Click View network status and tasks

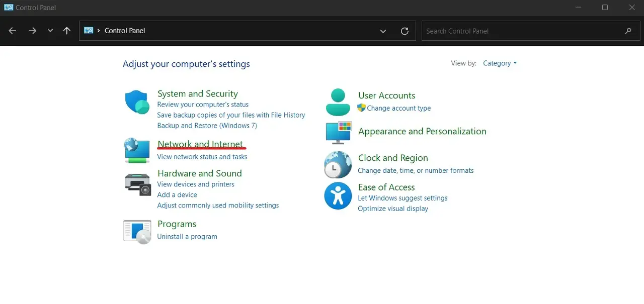tap(202, 157)
